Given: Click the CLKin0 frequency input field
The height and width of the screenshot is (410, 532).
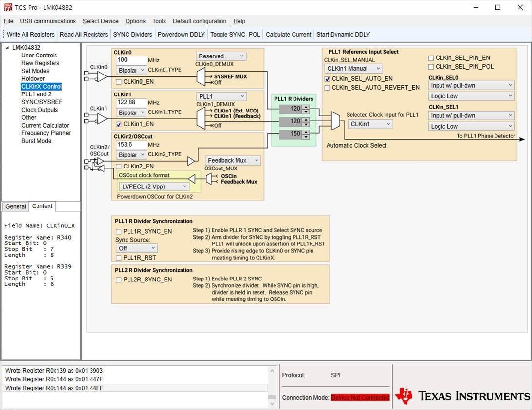Looking at the screenshot, I should [x=131, y=60].
